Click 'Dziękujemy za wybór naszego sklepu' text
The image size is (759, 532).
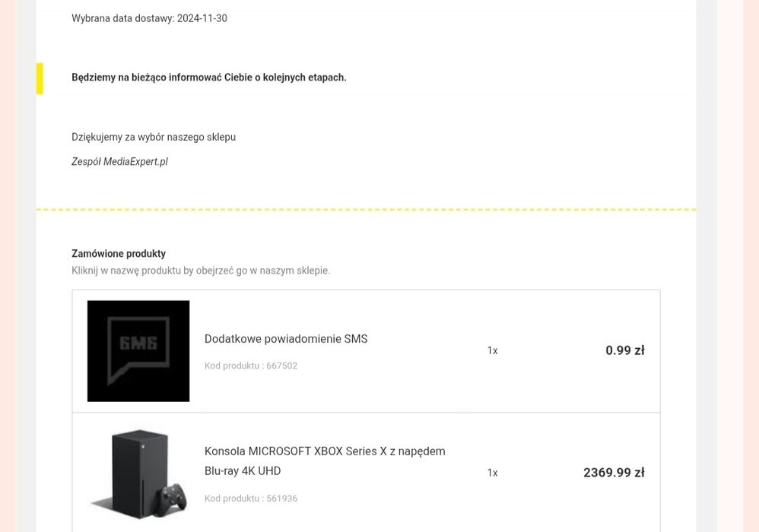click(x=154, y=138)
